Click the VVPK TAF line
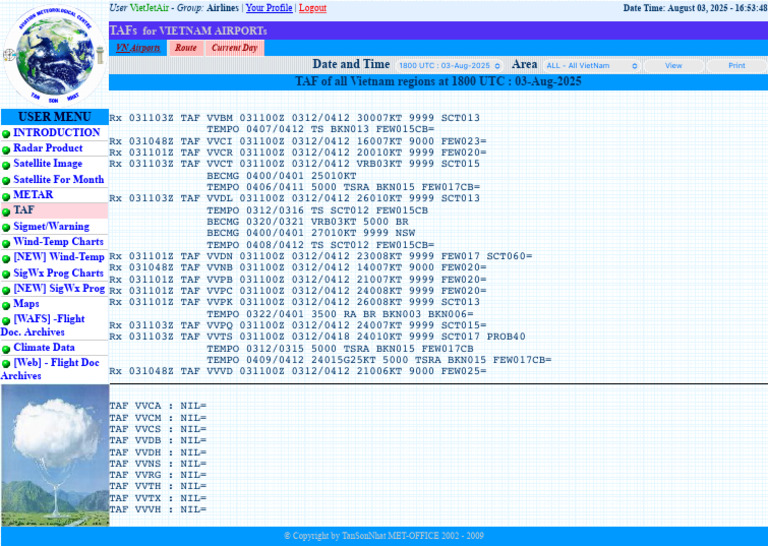The width and height of the screenshot is (768, 546). (x=294, y=302)
